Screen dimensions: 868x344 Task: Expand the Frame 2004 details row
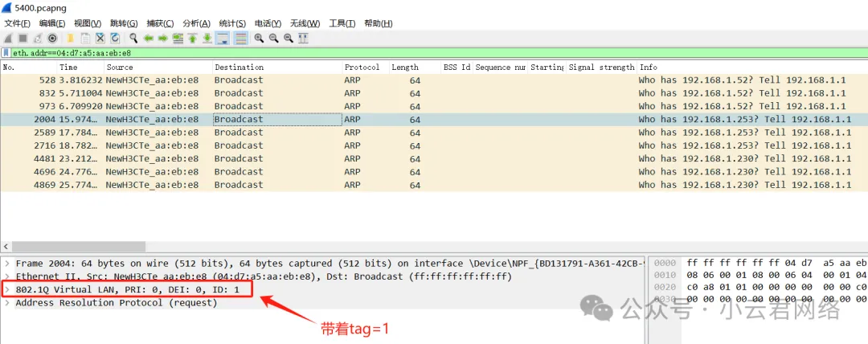point(7,264)
